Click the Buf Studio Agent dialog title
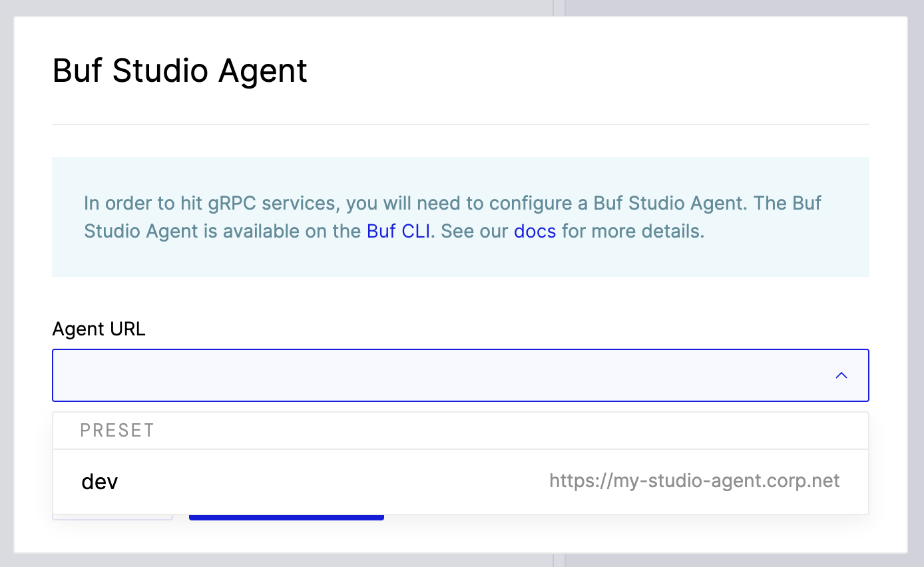924x567 pixels. click(180, 71)
